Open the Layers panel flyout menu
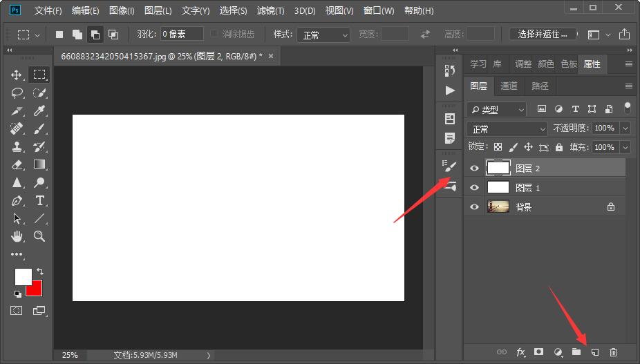The width and height of the screenshot is (640, 364). pyautogui.click(x=628, y=86)
